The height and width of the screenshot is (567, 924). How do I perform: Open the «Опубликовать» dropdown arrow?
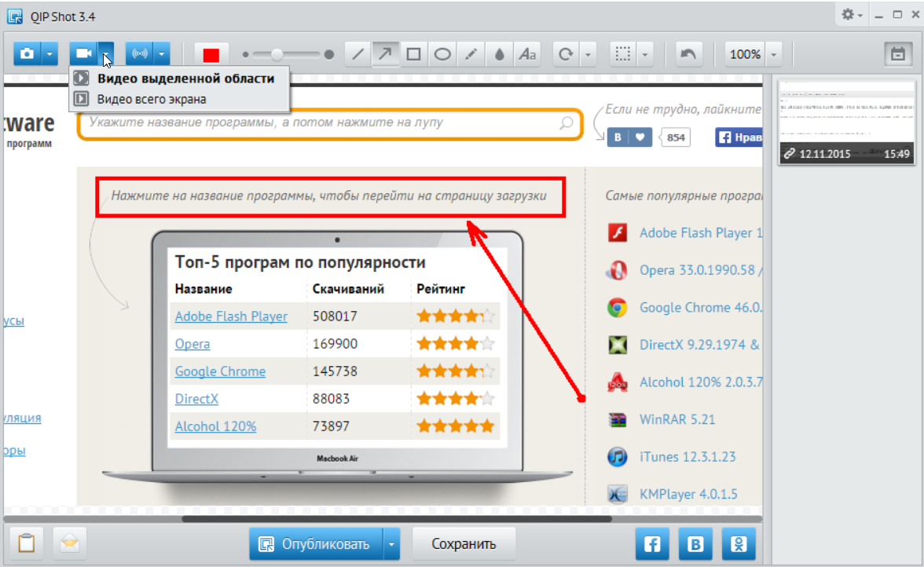392,543
